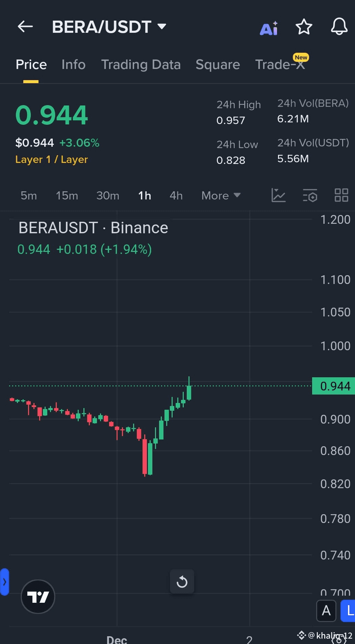This screenshot has width=355, height=644.
Task: Click the 24h Low value 0.828
Action: [231, 160]
